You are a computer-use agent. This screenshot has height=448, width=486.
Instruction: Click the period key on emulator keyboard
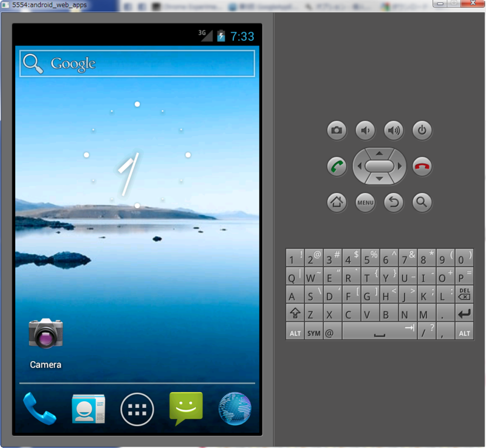[x=445, y=313]
